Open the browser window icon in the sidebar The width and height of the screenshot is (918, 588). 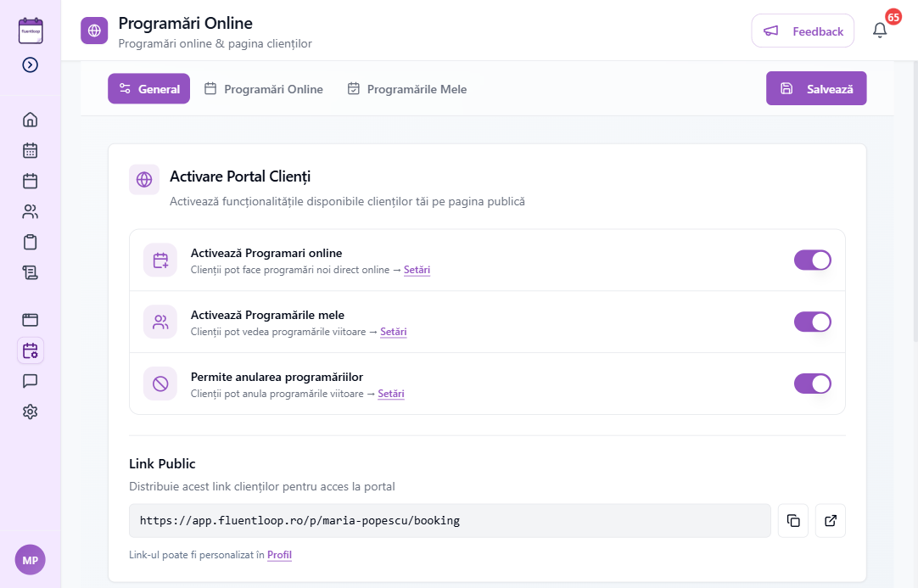click(30, 320)
